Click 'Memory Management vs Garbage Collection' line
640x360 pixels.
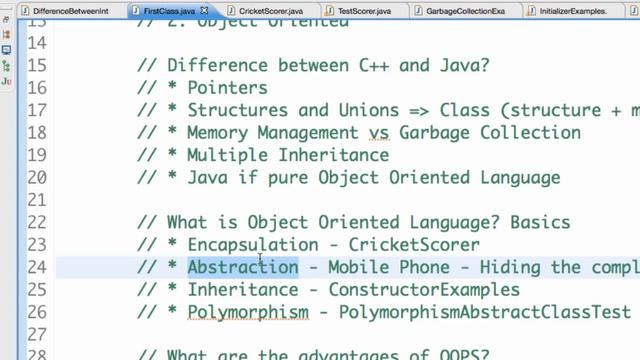(x=359, y=133)
